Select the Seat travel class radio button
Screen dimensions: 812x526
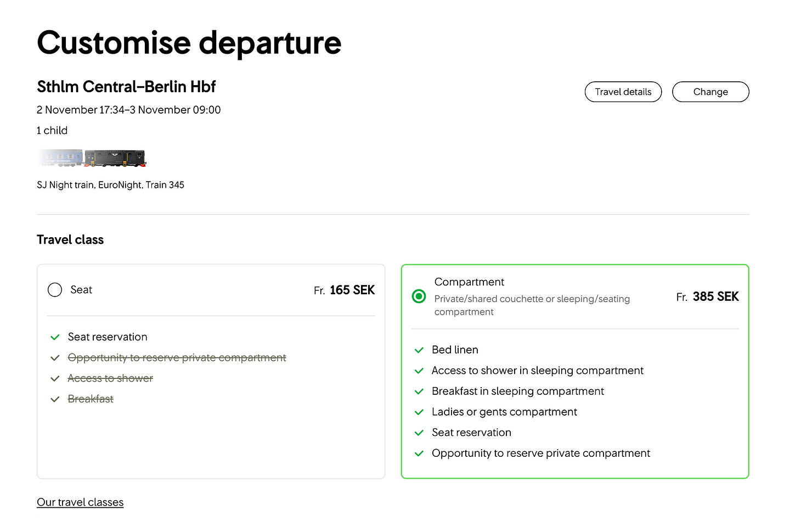(x=55, y=290)
